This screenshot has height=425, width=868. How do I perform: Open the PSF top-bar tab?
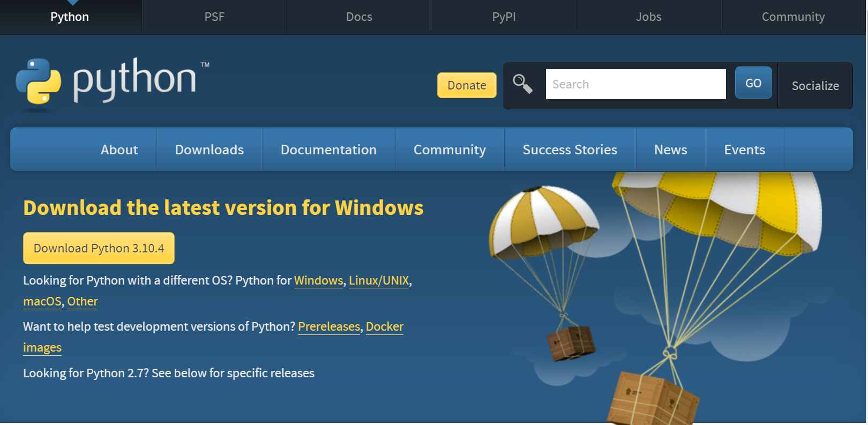coord(214,17)
